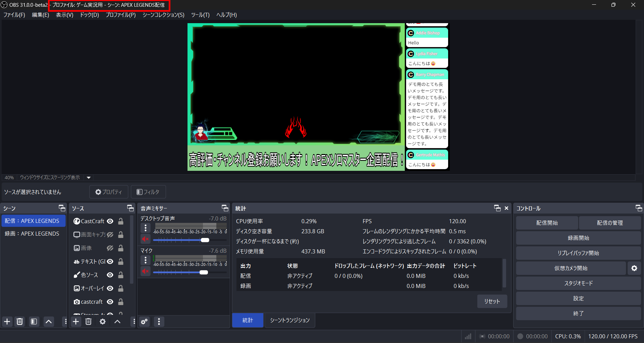Viewport: 644px width, 343px height.
Task: Open scenes toolbar overflow dots menu
Action: click(x=65, y=322)
